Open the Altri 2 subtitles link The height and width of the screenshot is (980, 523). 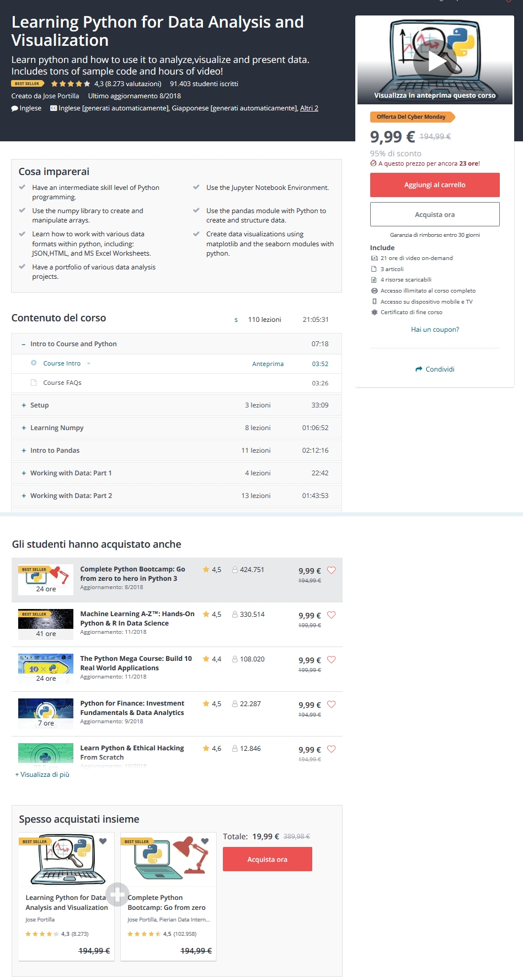[309, 108]
